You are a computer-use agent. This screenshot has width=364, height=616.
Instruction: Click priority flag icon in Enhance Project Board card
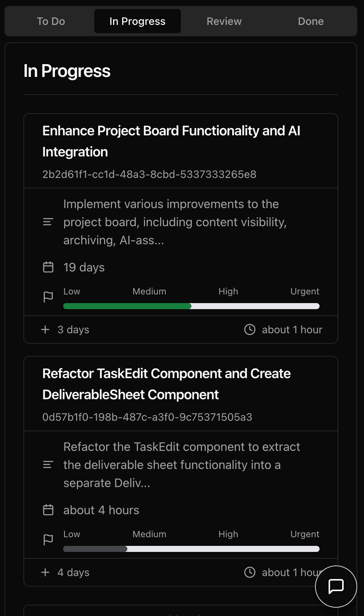click(x=48, y=297)
